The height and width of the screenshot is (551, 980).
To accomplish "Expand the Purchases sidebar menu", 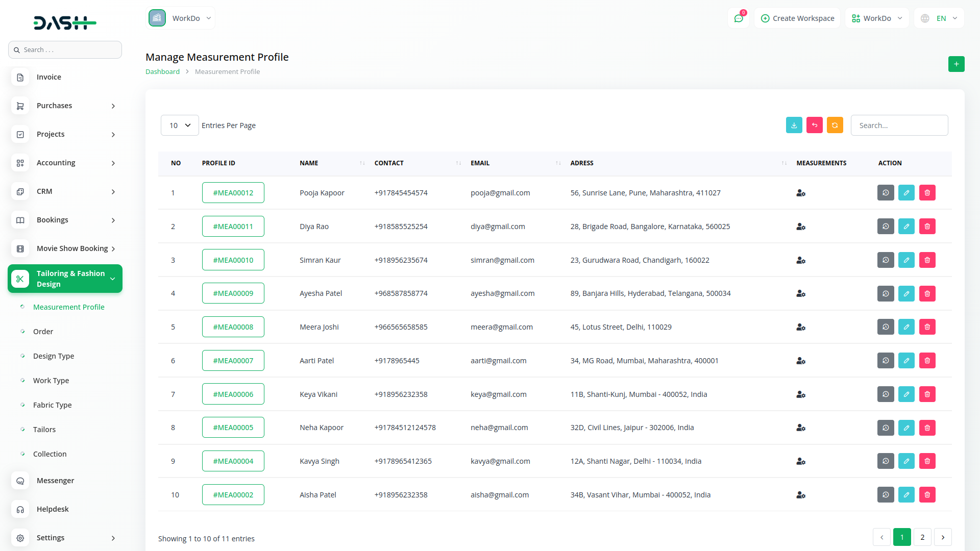I will pos(65,106).
